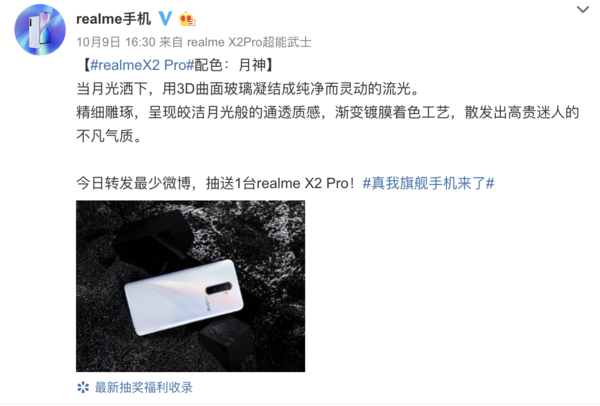Click the crown membership badge icon
This screenshot has height=406, width=600.
(187, 19)
